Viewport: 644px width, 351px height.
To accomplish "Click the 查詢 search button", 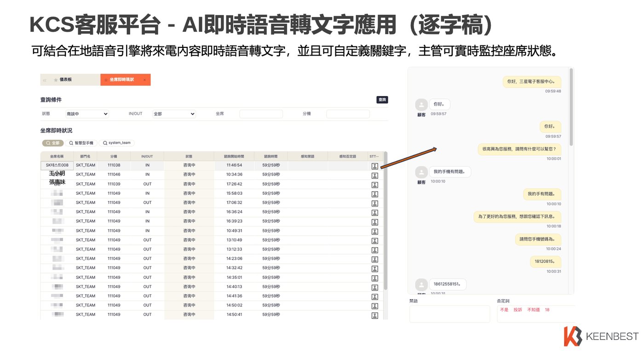I will (x=382, y=100).
